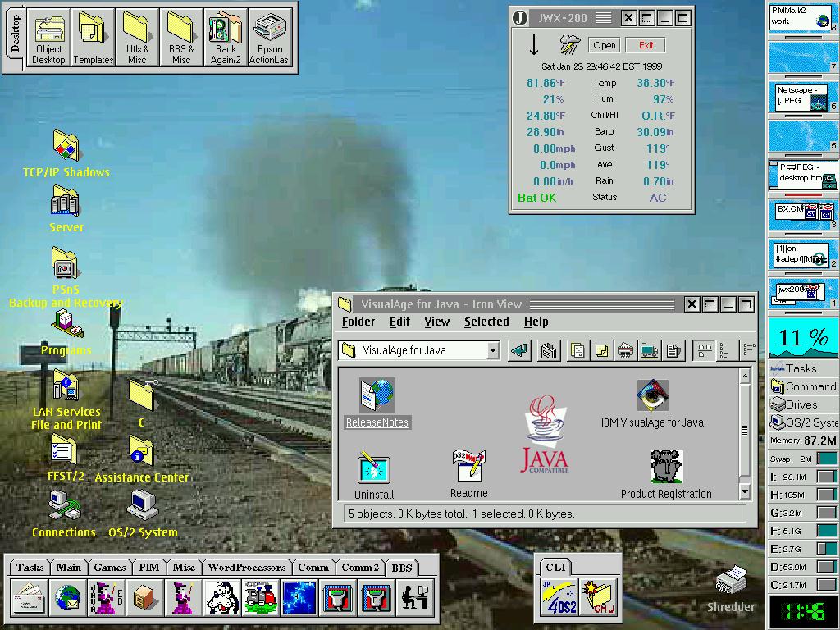840x630 pixels.
Task: Expand the VisualAge for Java folder dropdown
Action: click(x=493, y=350)
